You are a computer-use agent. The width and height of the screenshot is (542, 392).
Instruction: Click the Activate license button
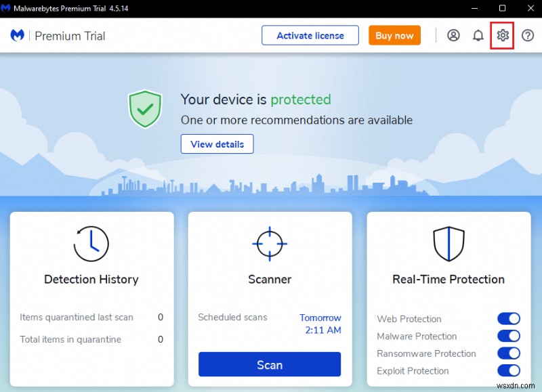[x=310, y=35]
